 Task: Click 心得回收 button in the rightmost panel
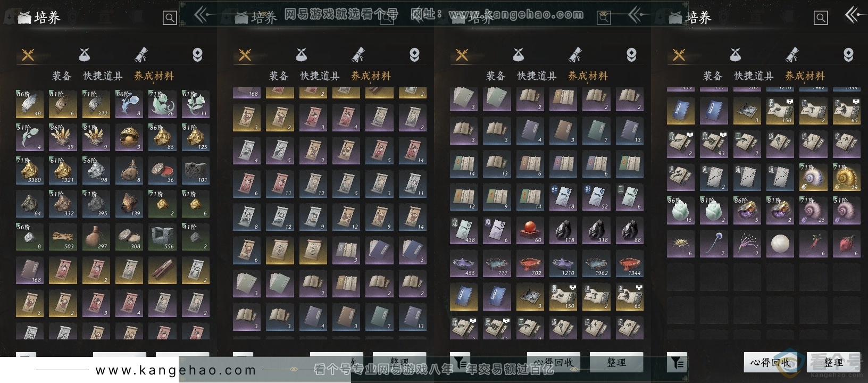point(770,362)
